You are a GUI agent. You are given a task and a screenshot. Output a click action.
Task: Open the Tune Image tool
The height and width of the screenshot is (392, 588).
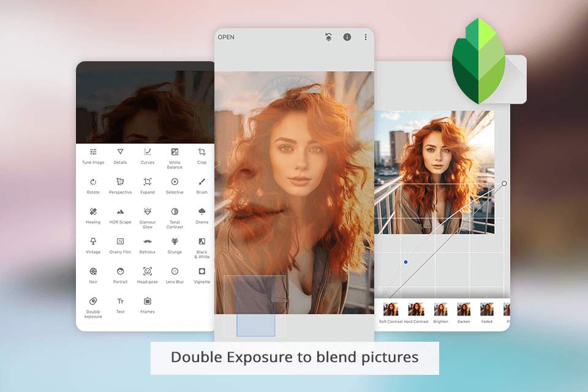tap(93, 156)
